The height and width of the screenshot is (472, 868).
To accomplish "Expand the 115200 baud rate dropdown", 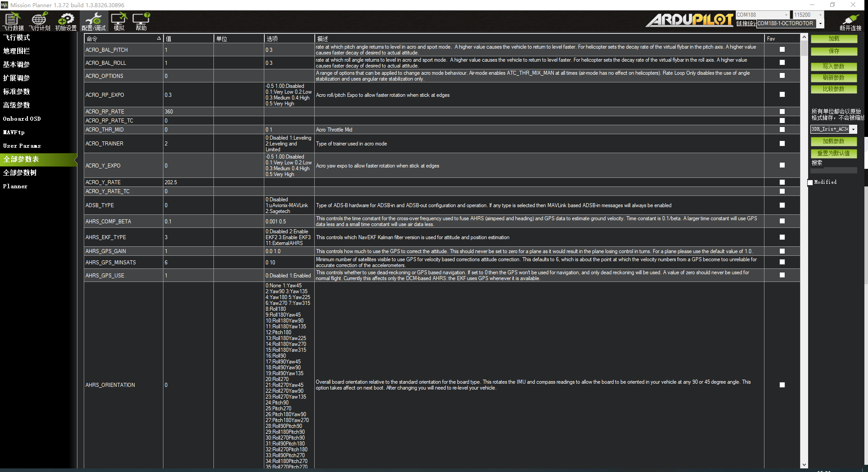I will 820,15.
